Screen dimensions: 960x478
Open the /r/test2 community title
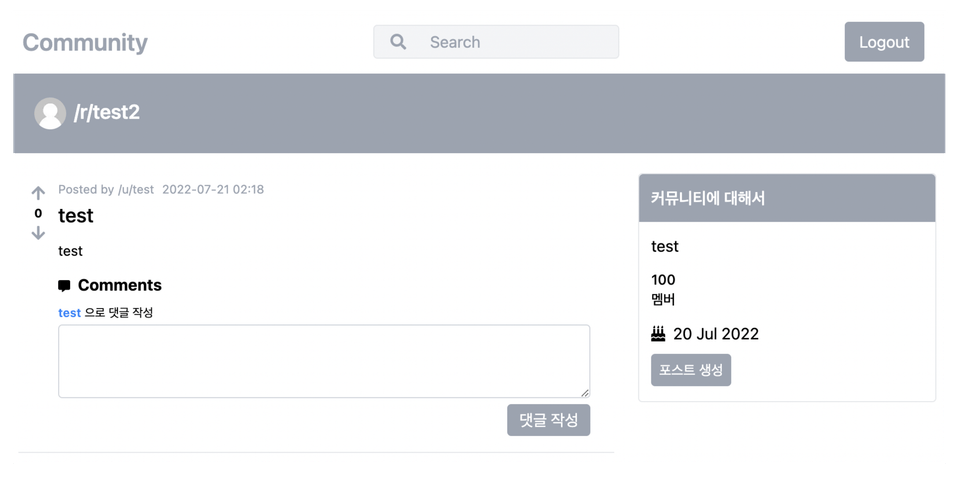click(x=107, y=112)
